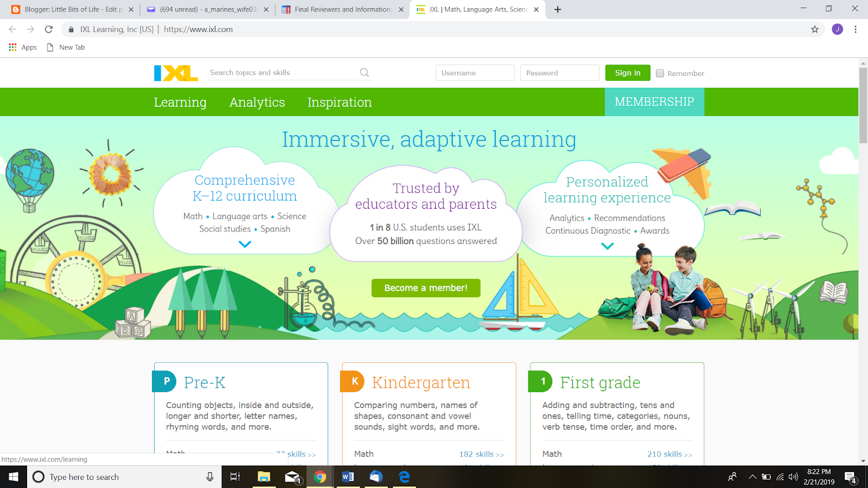
Task: Click the Kindergarten "K" circle badge
Action: click(x=354, y=381)
